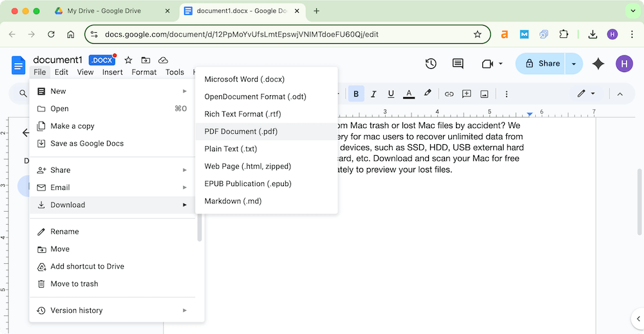Expand the Version history submenu
Image resolution: width=644 pixels, height=334 pixels.
pyautogui.click(x=185, y=311)
